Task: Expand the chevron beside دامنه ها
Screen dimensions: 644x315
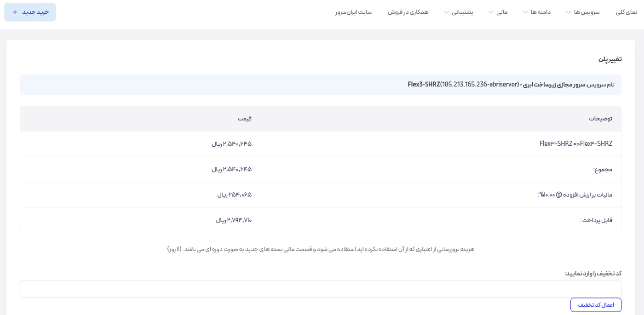Action: coord(525,12)
